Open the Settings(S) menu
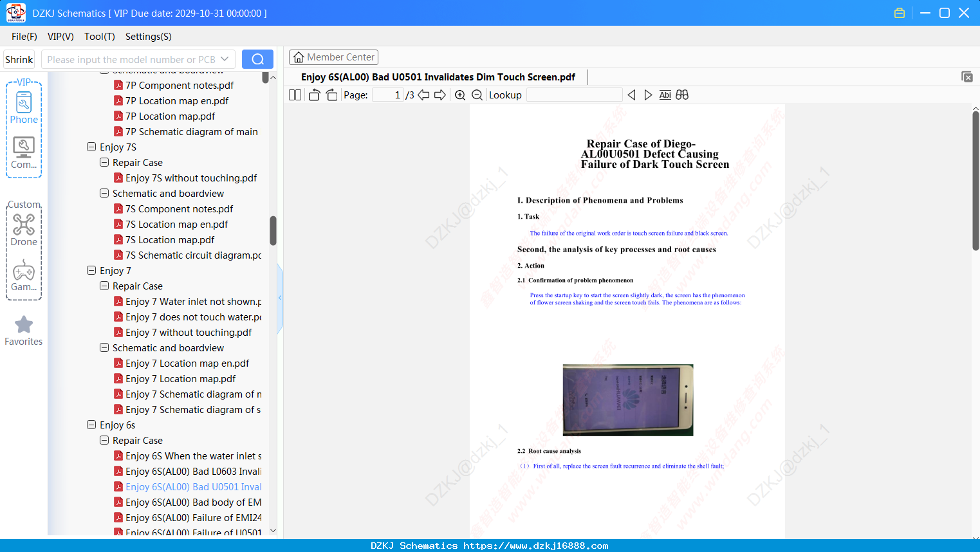 tap(149, 37)
